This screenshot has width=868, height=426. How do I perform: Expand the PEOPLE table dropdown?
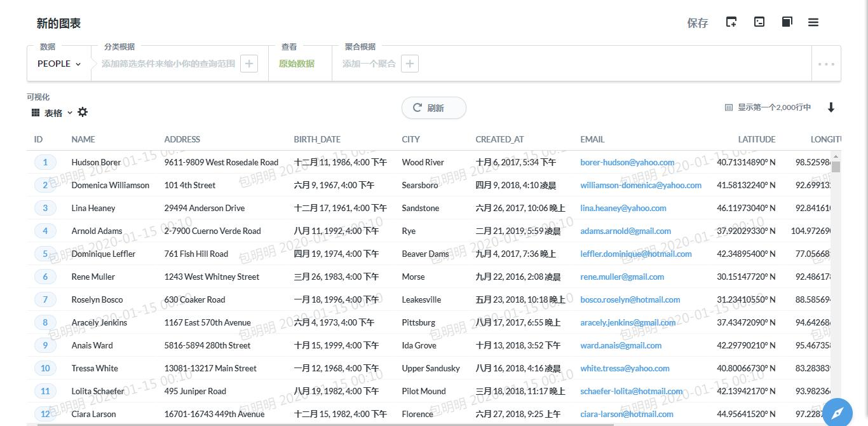[x=59, y=64]
